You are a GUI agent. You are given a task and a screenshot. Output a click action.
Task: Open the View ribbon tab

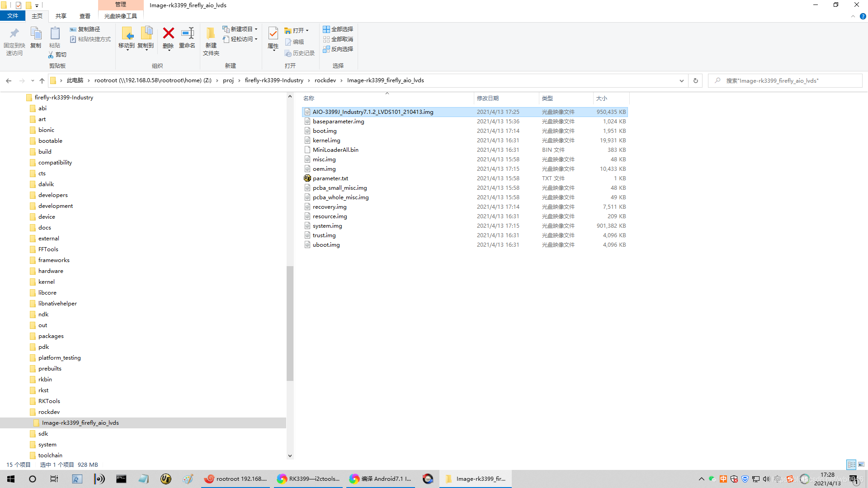(x=85, y=16)
